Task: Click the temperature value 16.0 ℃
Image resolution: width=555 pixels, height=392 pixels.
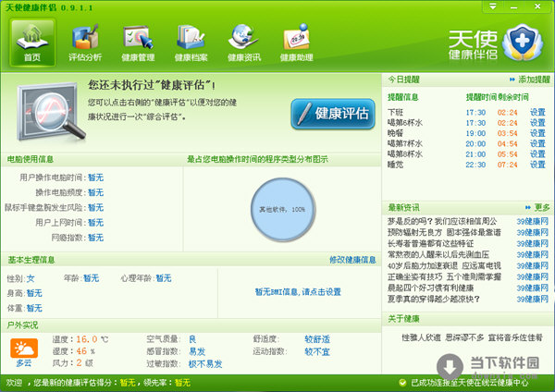Action: 92,339
